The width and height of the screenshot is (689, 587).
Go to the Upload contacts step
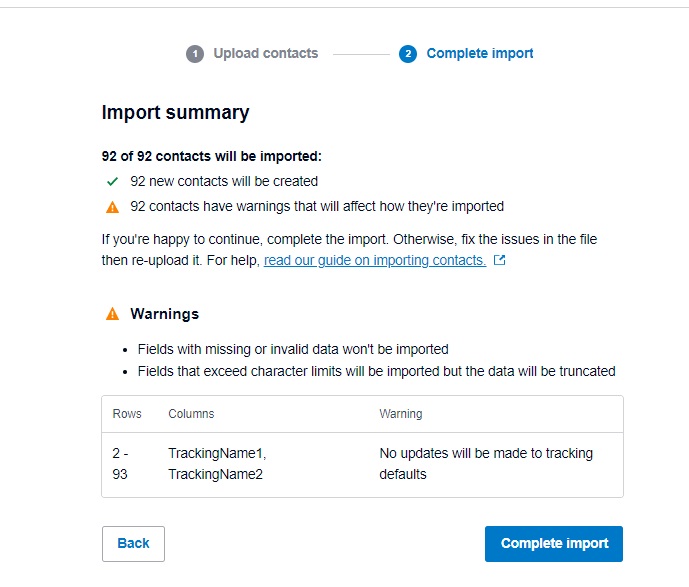pyautogui.click(x=265, y=54)
